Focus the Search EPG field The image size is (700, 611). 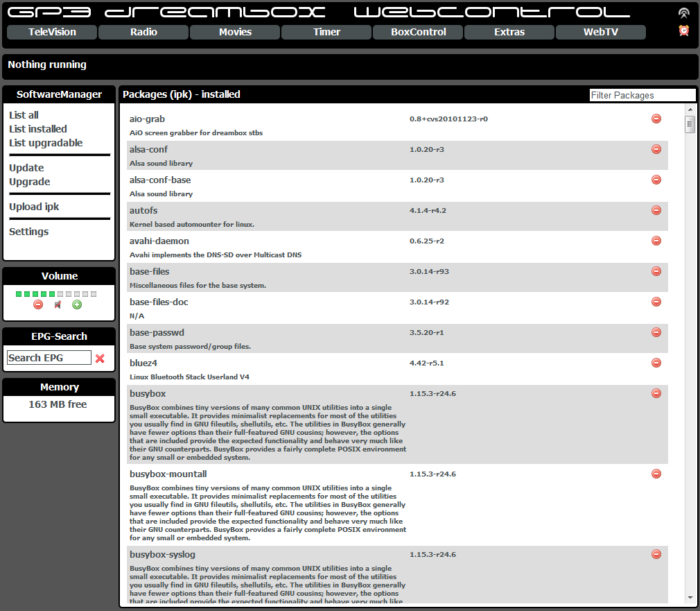tap(49, 358)
